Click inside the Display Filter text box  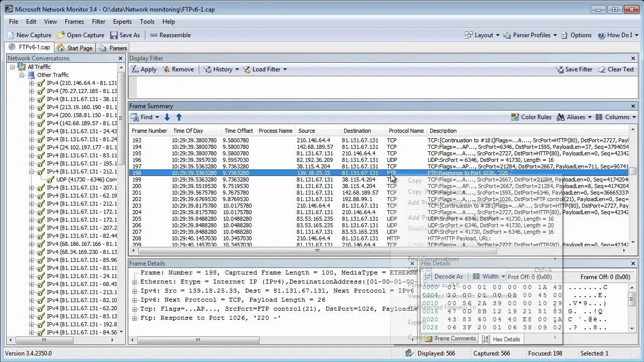(382, 87)
